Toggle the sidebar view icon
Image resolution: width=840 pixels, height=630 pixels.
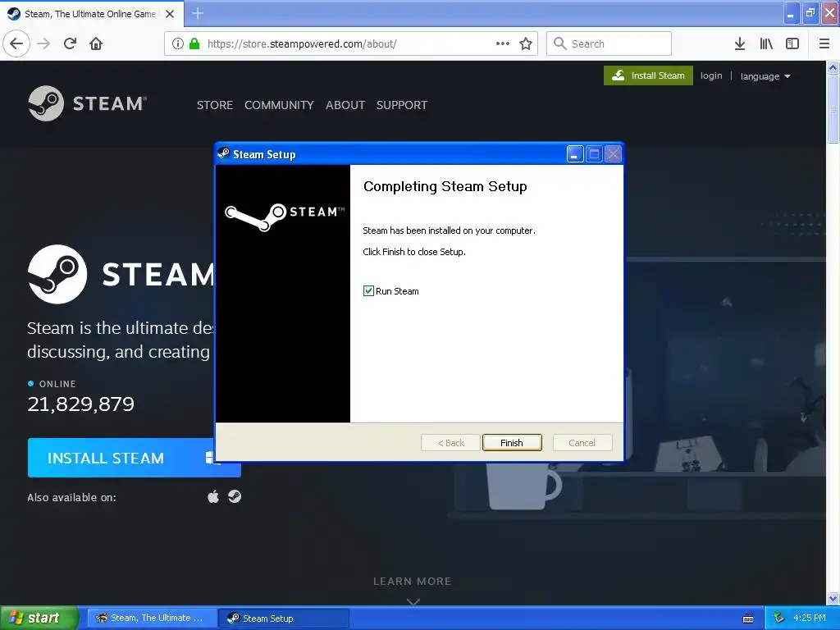point(792,43)
